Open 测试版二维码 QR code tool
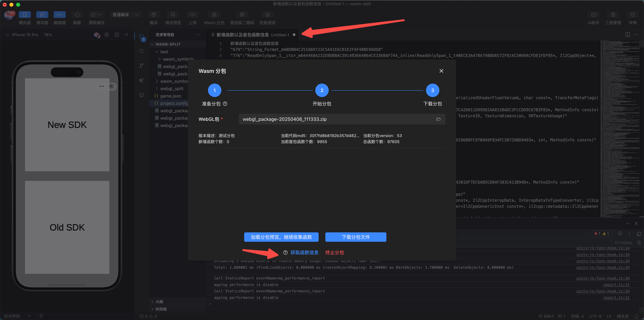The width and height of the screenshot is (644, 320). 242,15
